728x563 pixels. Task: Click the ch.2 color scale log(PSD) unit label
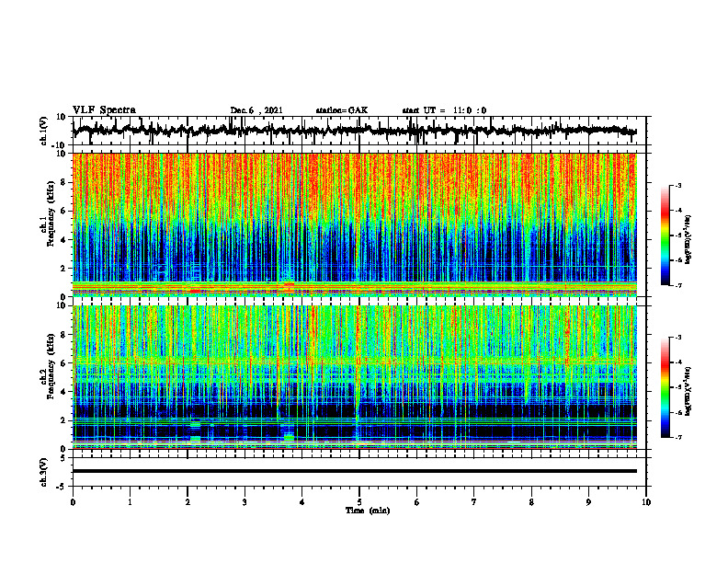[x=688, y=391]
